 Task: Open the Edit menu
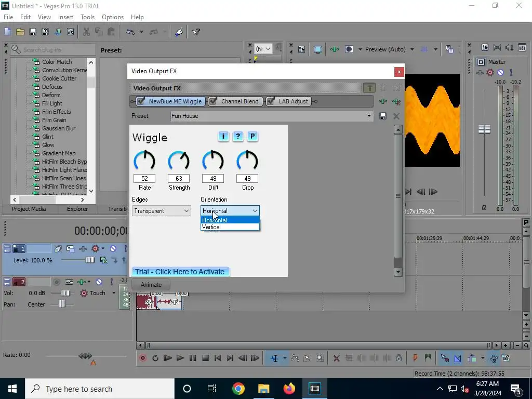[x=25, y=17]
